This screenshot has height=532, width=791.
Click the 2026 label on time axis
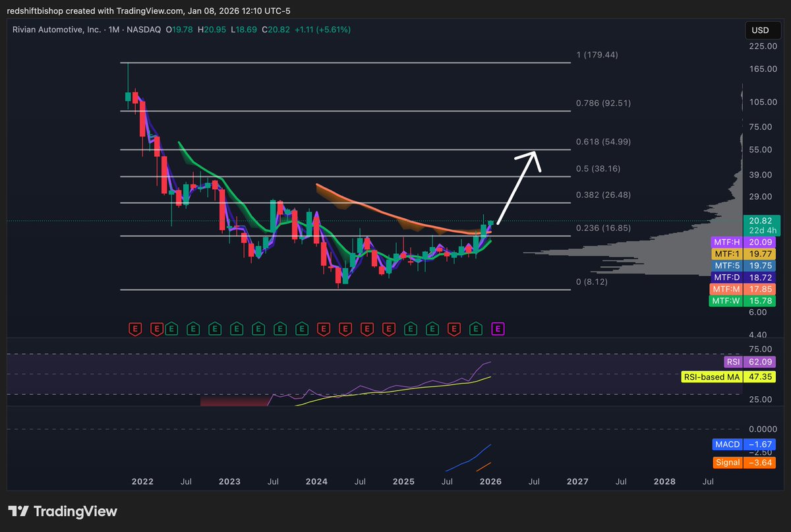[490, 482]
